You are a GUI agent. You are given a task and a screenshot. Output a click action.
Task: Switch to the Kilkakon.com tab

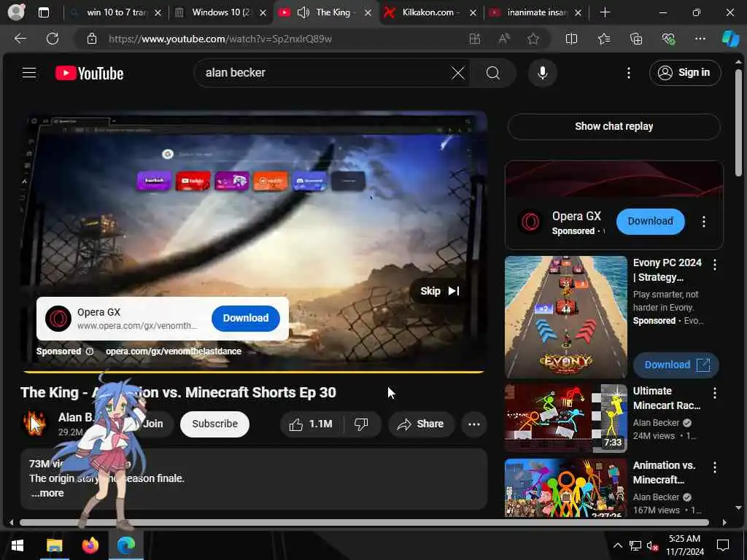pyautogui.click(x=427, y=12)
